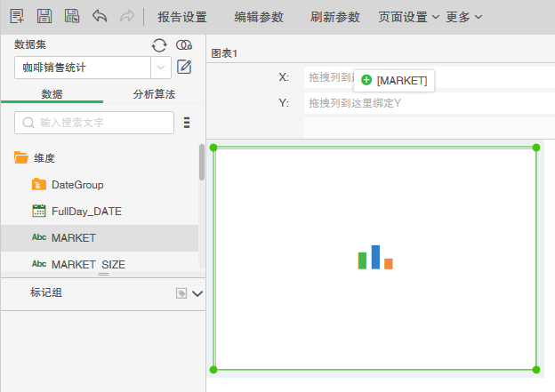This screenshot has width=555, height=392.
Task: Expand the 标记组 section chevron
Action: tap(197, 292)
